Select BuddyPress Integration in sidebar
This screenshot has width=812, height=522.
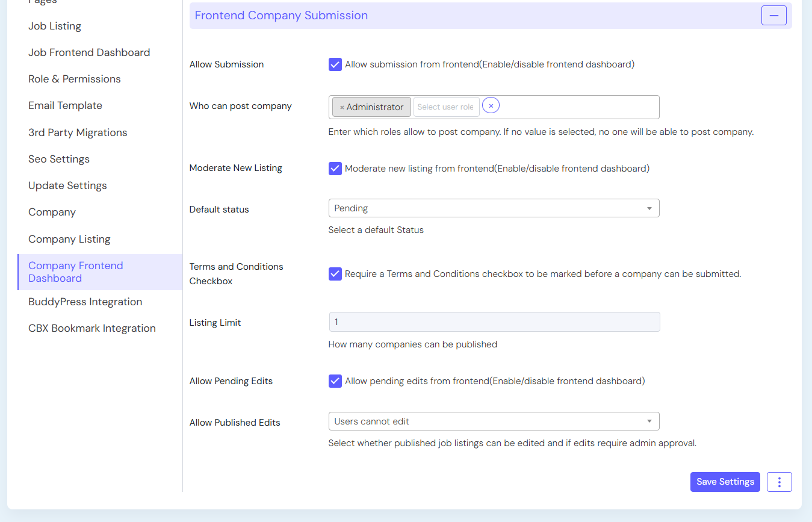tap(85, 302)
